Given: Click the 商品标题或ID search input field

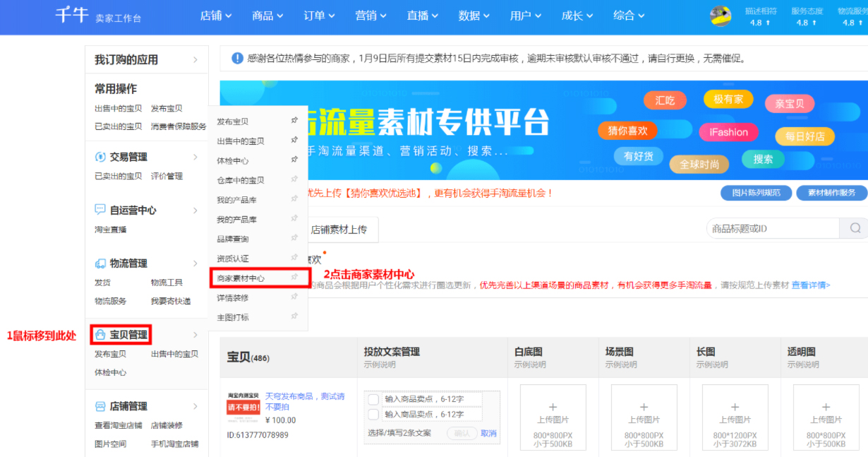Looking at the screenshot, I should (769, 228).
